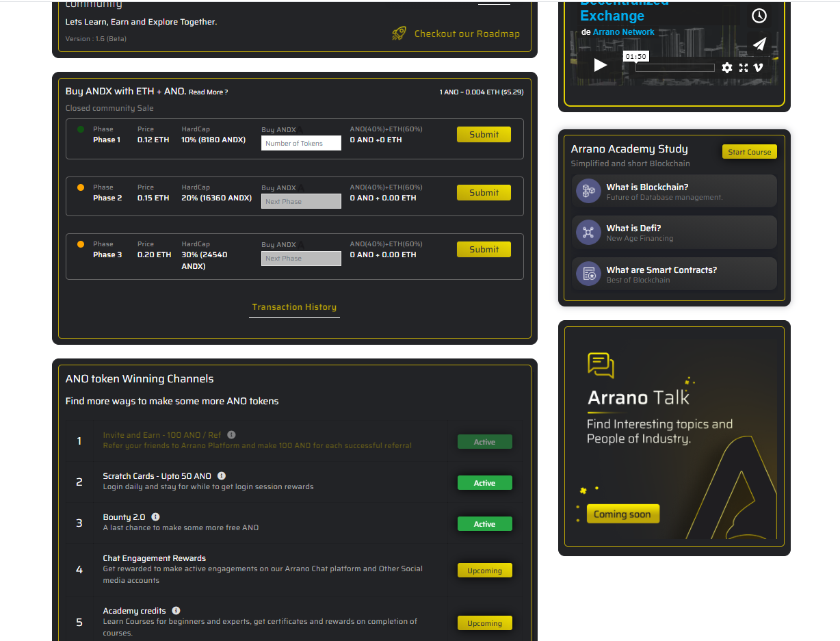Click green status dot of Phase 1
The width and height of the screenshot is (840, 641).
click(x=81, y=129)
